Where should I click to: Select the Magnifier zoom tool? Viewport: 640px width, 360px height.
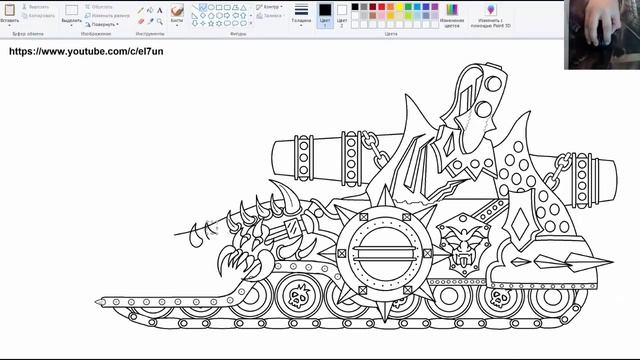pyautogui.click(x=160, y=22)
